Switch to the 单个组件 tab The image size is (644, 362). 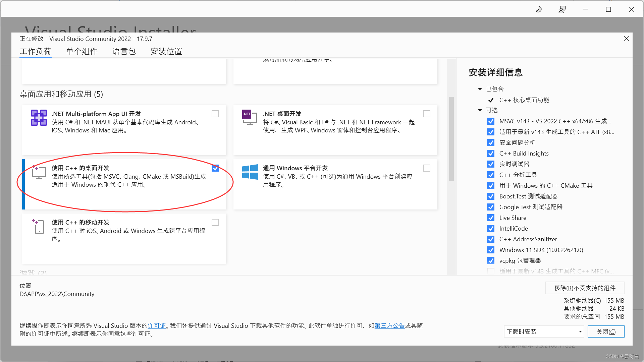point(82,51)
